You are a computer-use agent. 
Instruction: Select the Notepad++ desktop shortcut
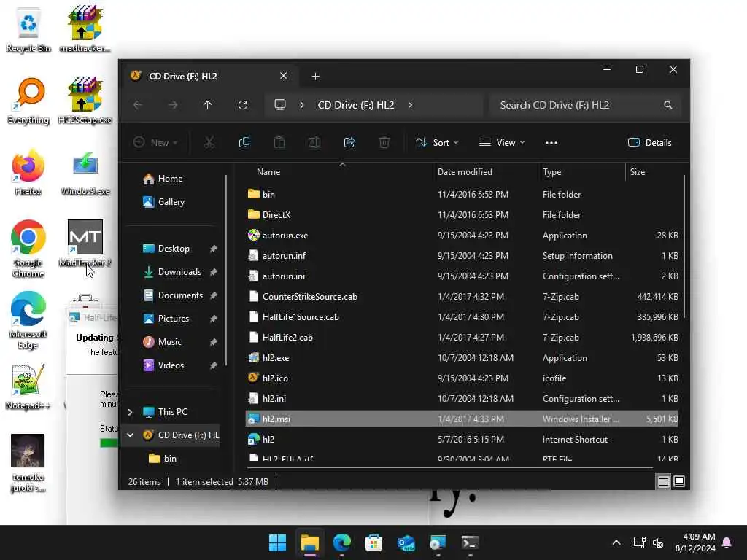tap(28, 386)
